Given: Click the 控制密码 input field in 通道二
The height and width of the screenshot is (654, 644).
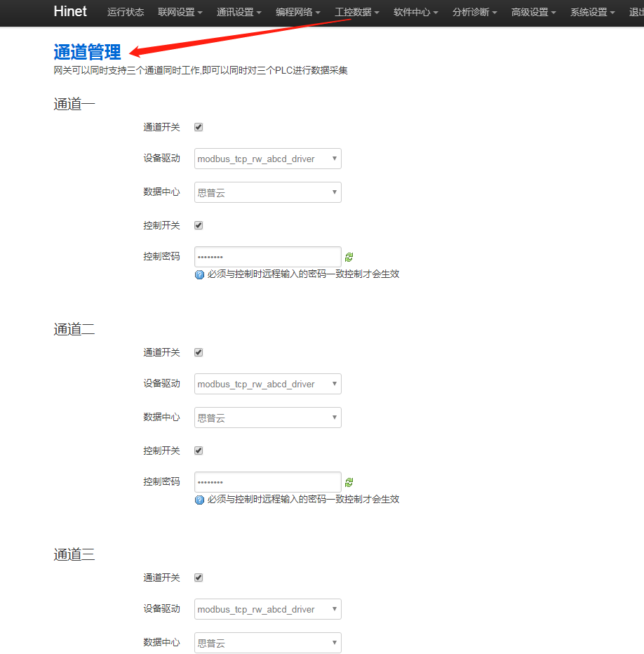Looking at the screenshot, I should [267, 483].
